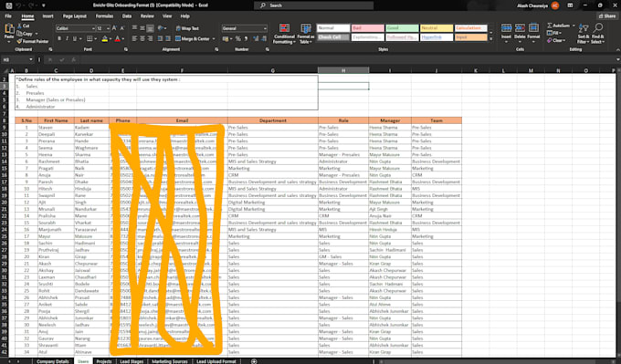Switch to the Formulas tab
Image resolution: width=621 pixels, height=364 pixels.
(x=104, y=16)
